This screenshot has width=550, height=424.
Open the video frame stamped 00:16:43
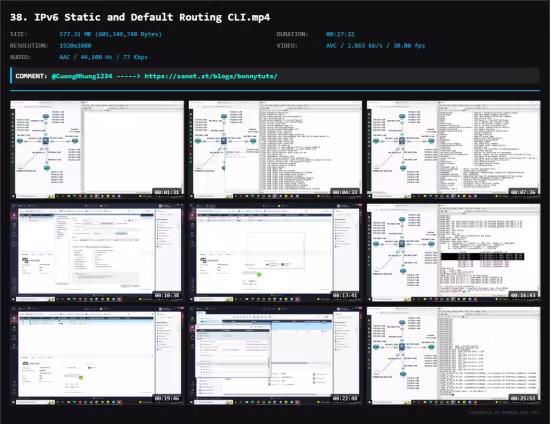(454, 253)
